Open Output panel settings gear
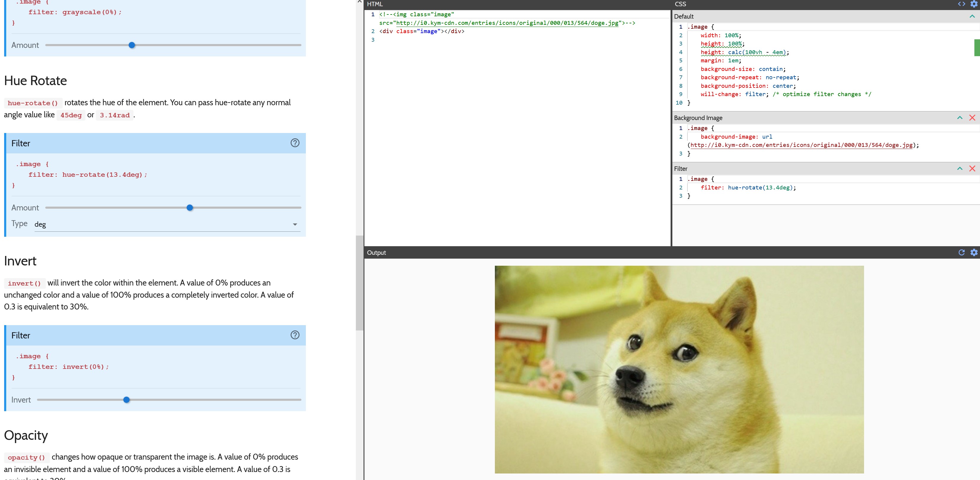Viewport: 980px width, 480px height. [x=974, y=252]
